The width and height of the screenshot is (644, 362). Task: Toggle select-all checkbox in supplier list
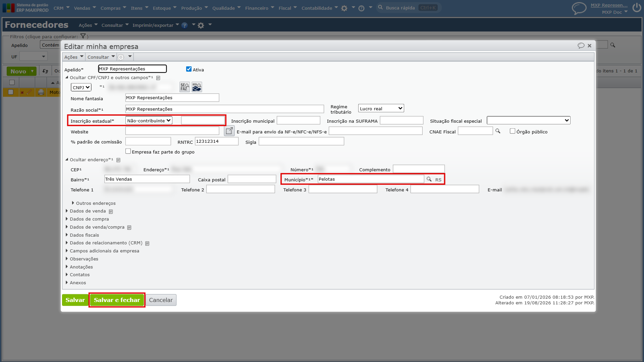(x=12, y=82)
